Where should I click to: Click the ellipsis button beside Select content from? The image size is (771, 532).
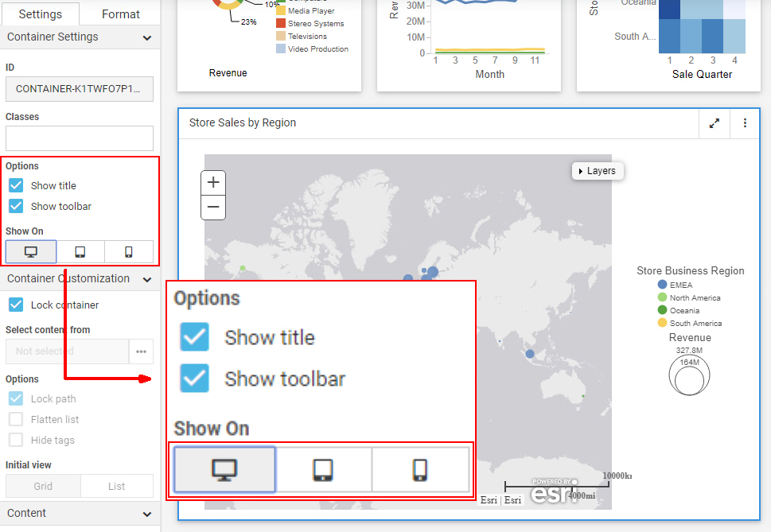[x=141, y=351]
